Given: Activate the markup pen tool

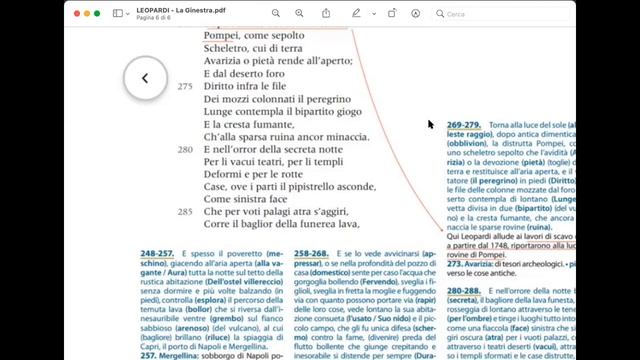Looking at the screenshot, I should coord(356,13).
